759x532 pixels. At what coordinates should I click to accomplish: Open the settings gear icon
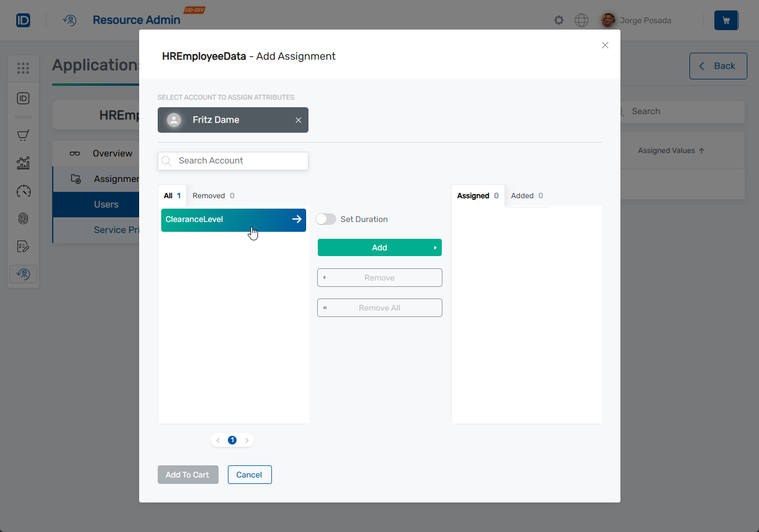tap(559, 20)
